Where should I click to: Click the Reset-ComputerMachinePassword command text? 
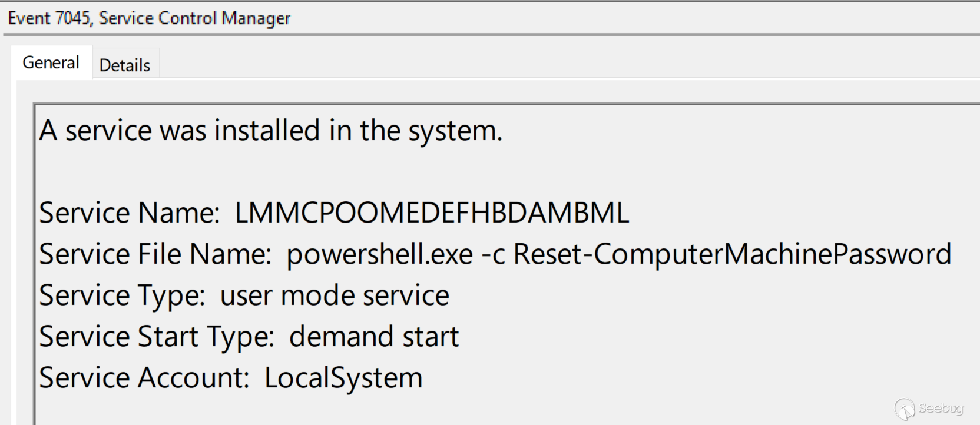(x=732, y=254)
